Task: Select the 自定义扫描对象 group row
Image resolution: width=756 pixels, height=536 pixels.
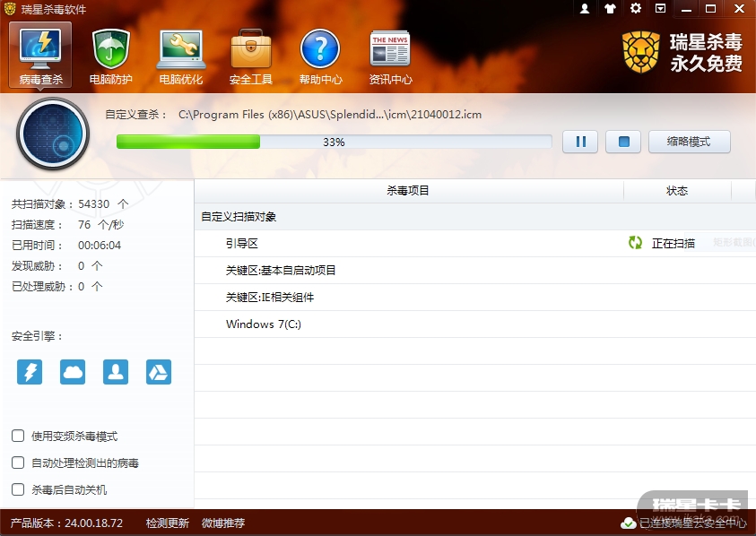Action: click(475, 217)
